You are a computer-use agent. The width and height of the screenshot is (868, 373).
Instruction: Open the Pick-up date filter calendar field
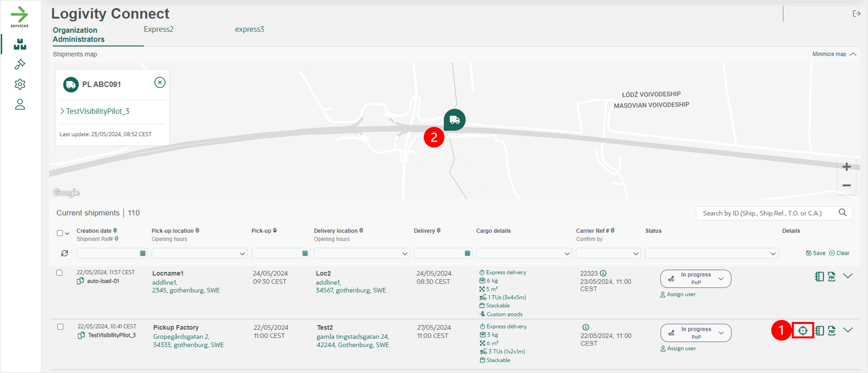tap(280, 253)
